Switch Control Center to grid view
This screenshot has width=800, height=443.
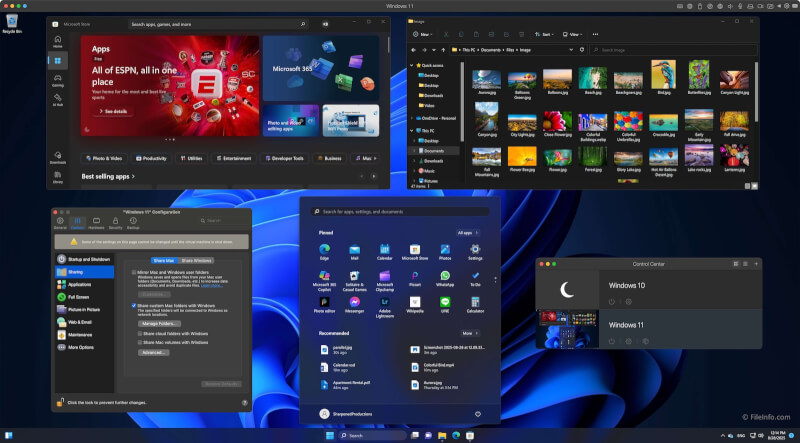(x=736, y=264)
